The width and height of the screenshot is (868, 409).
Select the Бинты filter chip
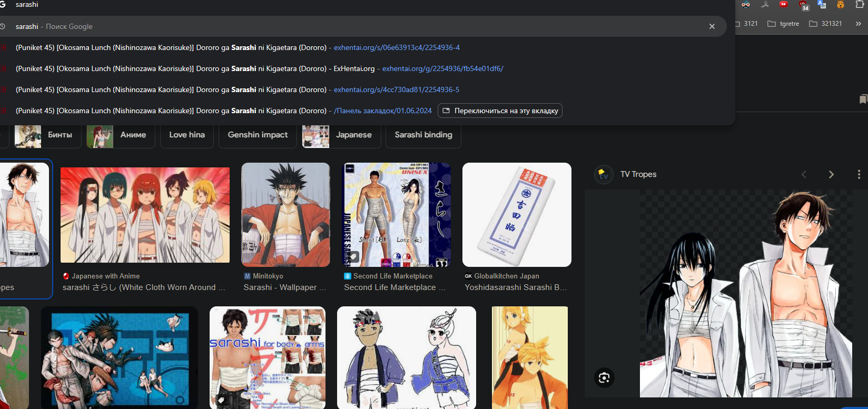tap(47, 135)
